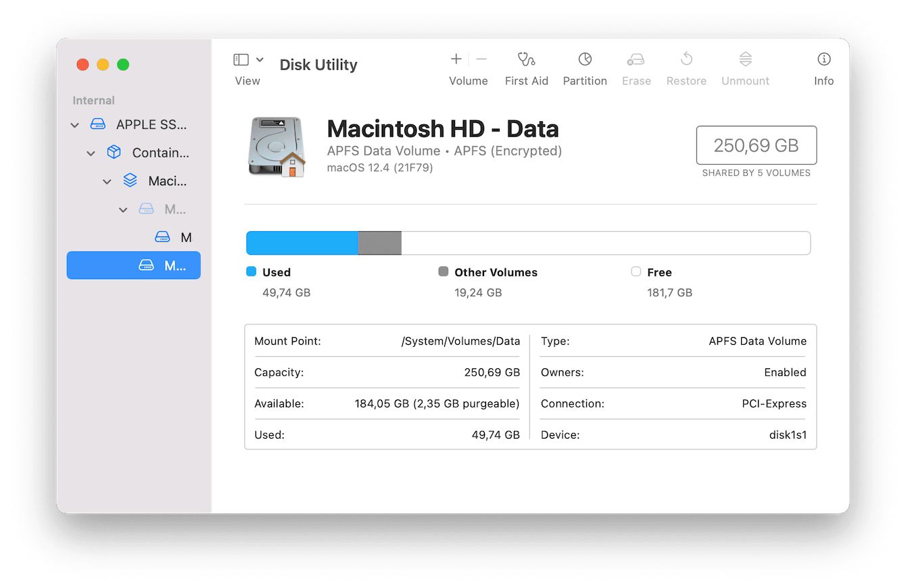906x588 pixels.
Task: Collapse the Container disclosure triangle
Action: (x=91, y=153)
